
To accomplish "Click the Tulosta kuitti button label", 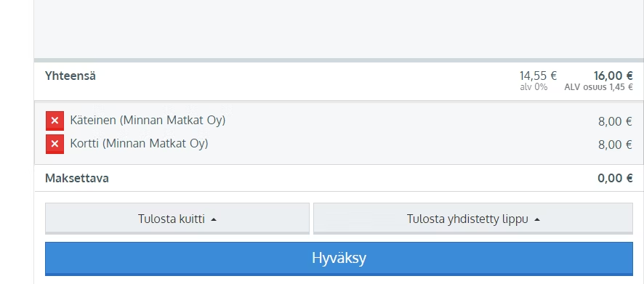I will tap(172, 219).
